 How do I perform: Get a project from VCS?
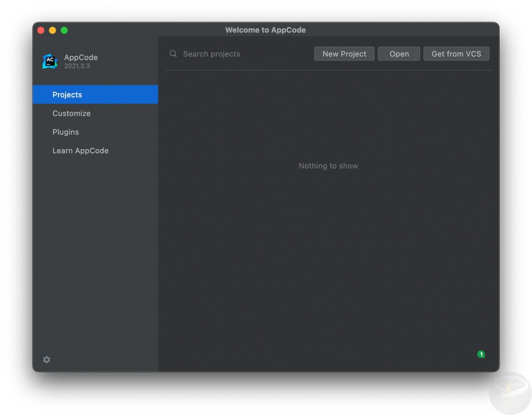click(456, 54)
